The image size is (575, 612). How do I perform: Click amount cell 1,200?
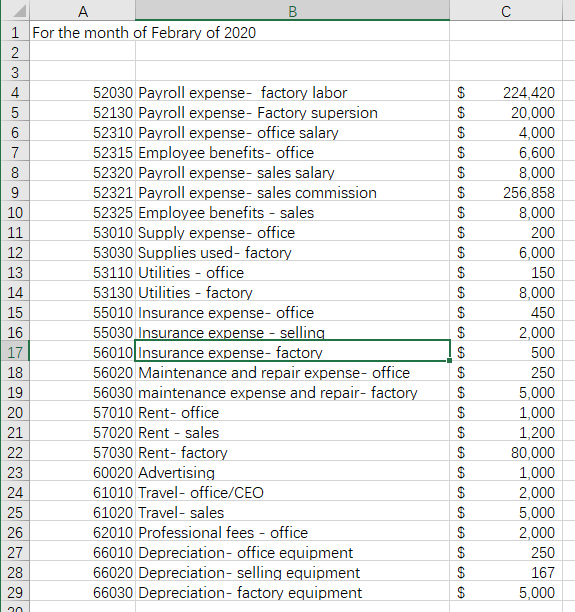pos(506,432)
